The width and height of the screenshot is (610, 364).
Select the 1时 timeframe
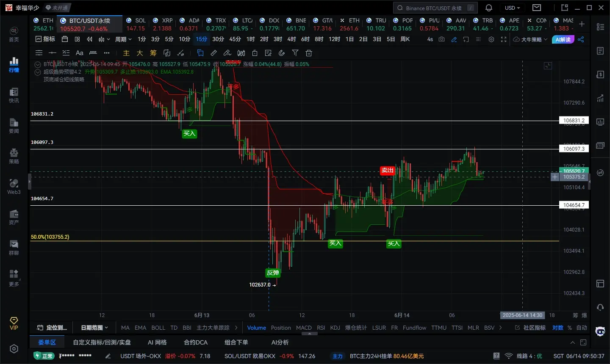[251, 39]
